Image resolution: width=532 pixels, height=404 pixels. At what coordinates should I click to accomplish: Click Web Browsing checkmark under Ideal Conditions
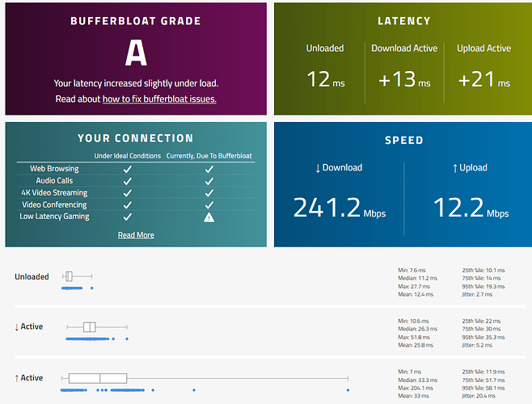[128, 169]
